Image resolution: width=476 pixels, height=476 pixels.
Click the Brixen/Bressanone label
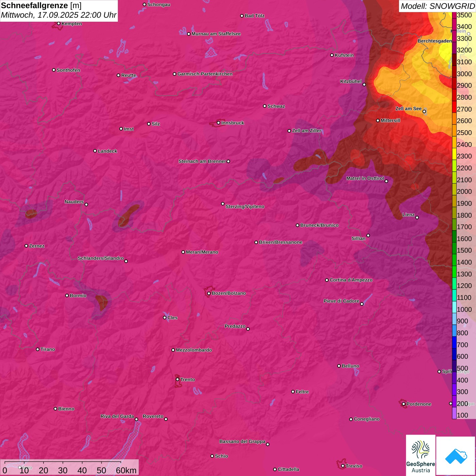click(280, 242)
